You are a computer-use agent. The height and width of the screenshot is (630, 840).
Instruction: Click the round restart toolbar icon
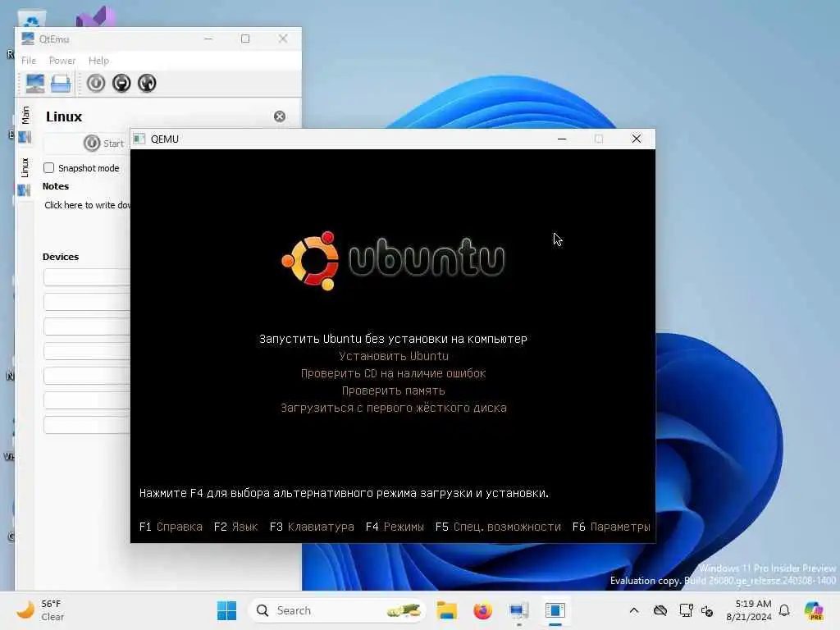pyautogui.click(x=147, y=83)
